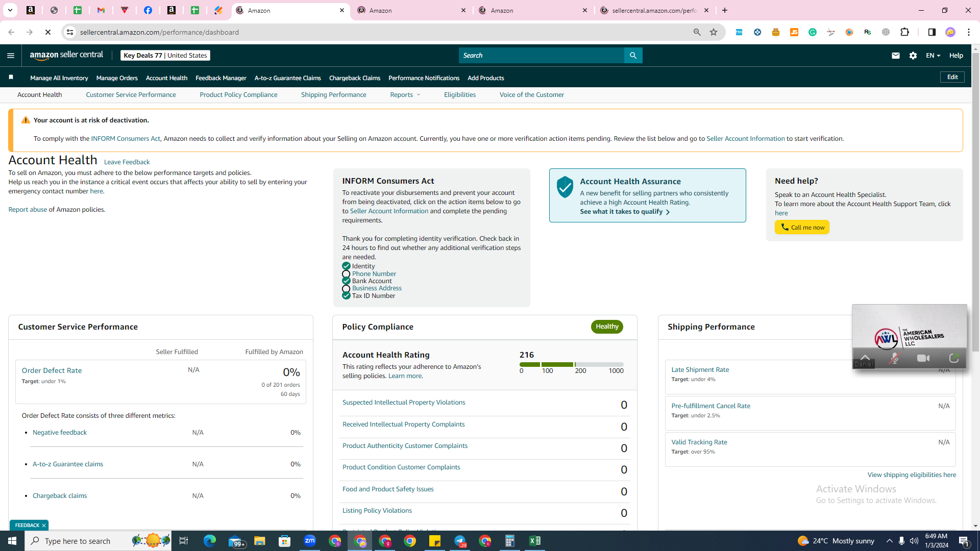This screenshot has height=551, width=980.
Task: Open Zoom from the taskbar
Action: 310,541
